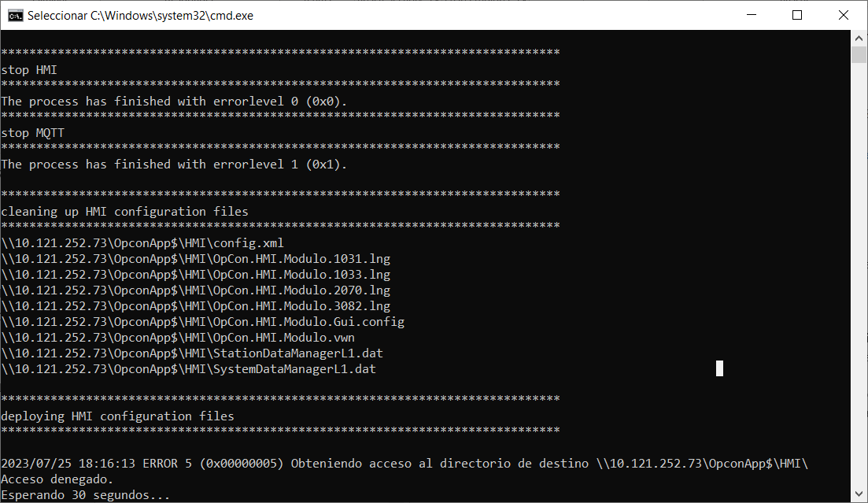Click the StationDataManagerL1.dat path line

[192, 353]
